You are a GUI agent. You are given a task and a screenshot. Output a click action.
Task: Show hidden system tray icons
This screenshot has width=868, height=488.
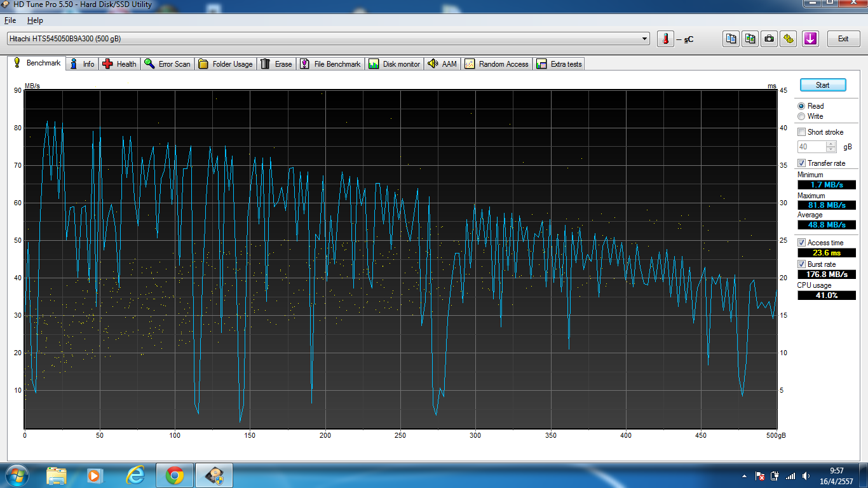(744, 476)
